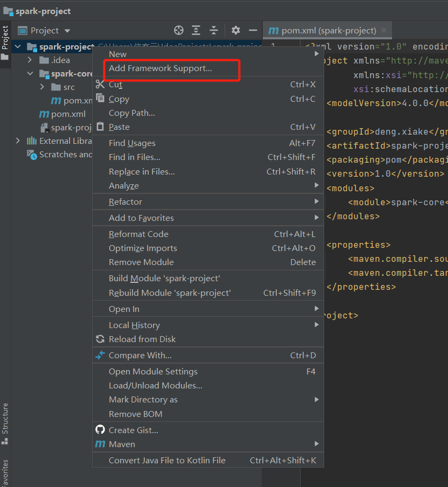
Task: Click the Structure tool window icon on left strip
Action: pos(5,441)
